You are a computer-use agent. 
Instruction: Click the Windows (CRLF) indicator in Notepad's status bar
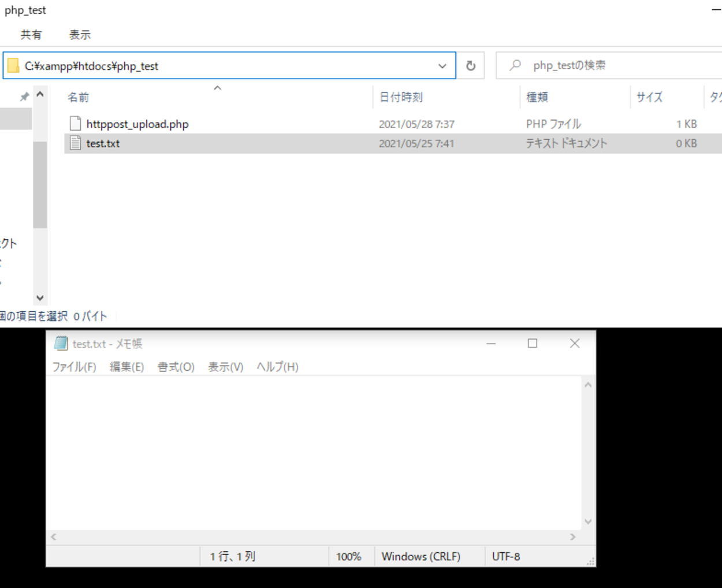[421, 556]
